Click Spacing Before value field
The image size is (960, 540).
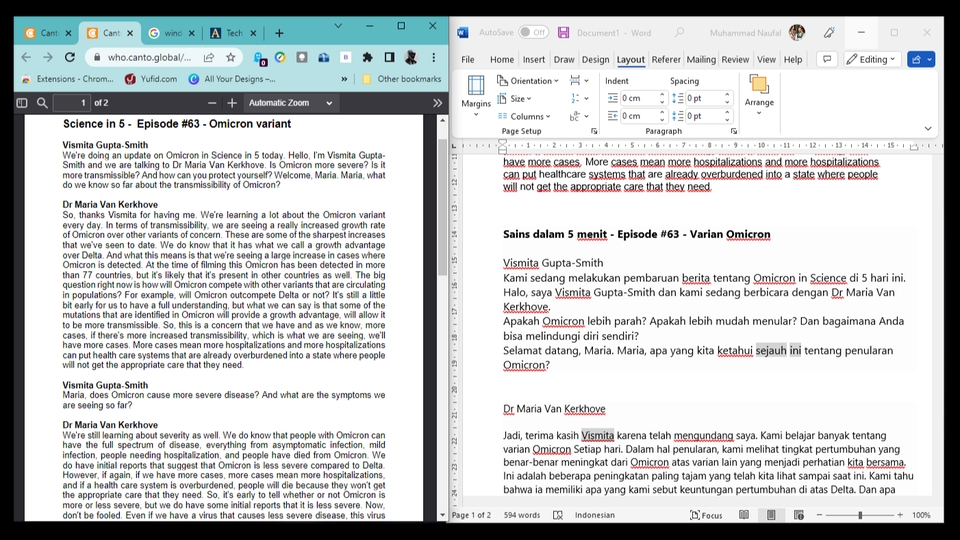[703, 98]
